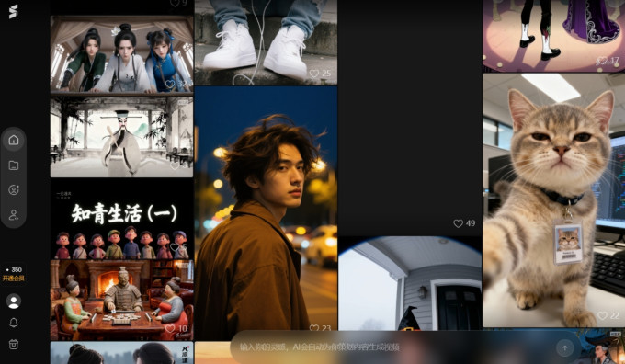
Task: Open the three ancient-costume girls thumbnail
Action: [x=121, y=54]
